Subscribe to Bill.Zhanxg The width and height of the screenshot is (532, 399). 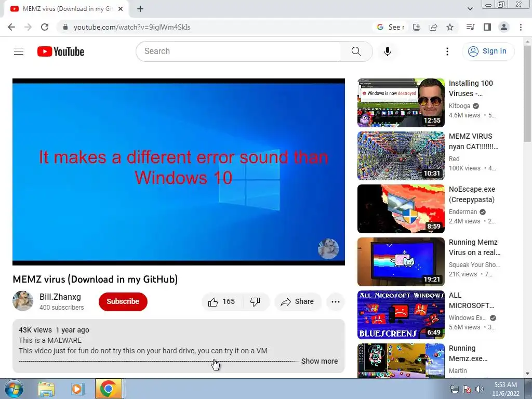point(123,302)
